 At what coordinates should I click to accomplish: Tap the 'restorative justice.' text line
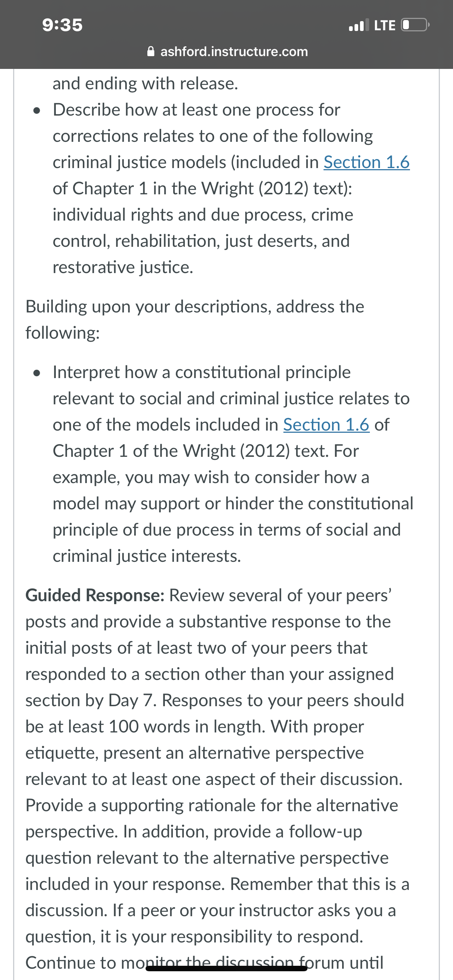click(x=123, y=268)
